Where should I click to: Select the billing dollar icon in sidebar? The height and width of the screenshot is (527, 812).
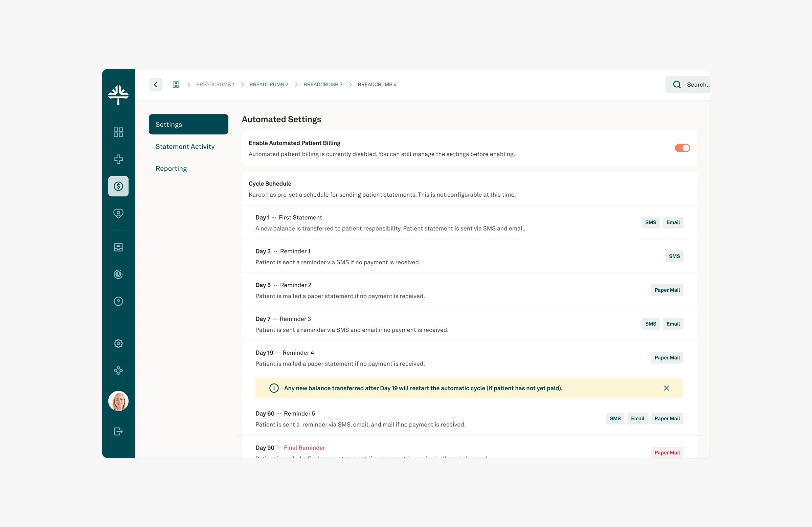pyautogui.click(x=118, y=186)
